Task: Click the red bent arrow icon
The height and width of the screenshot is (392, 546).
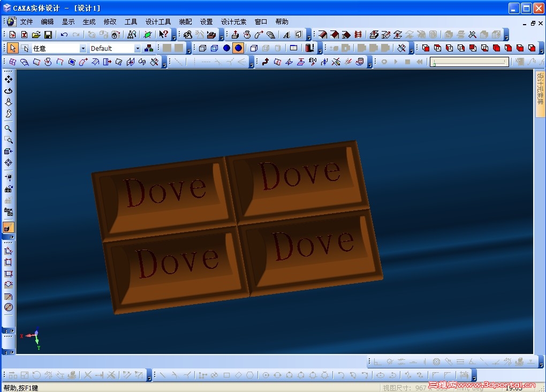Action: click(266, 62)
